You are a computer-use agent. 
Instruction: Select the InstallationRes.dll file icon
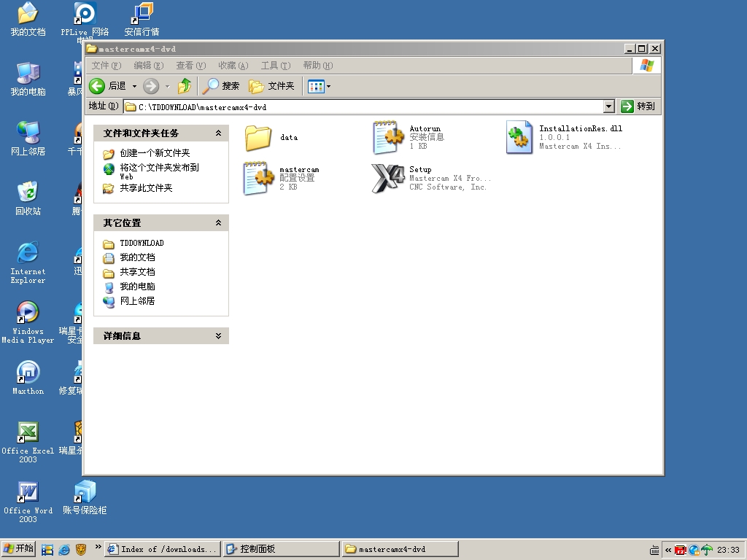pos(519,137)
